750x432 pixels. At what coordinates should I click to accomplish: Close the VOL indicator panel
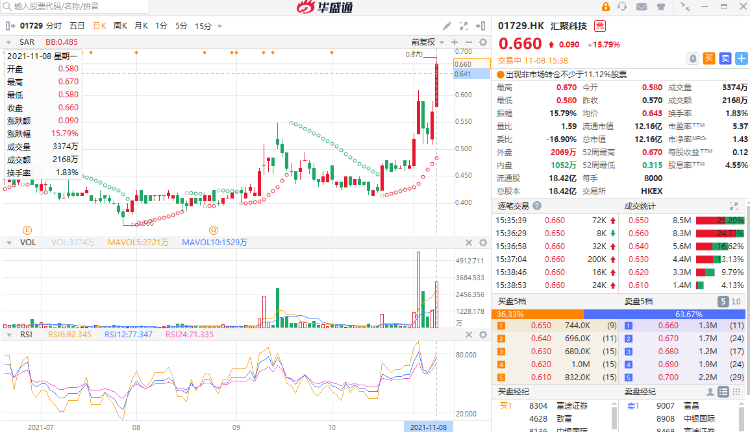[x=469, y=243]
